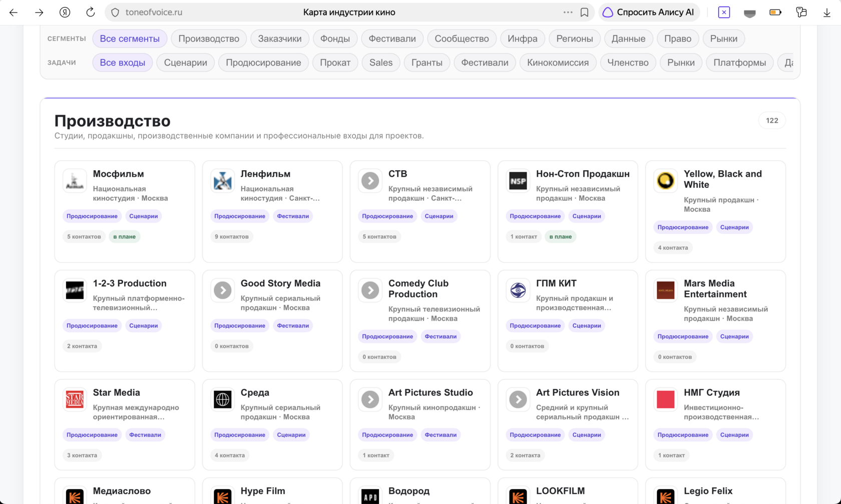Click the 1-2-3 Production logo
The height and width of the screenshot is (504, 841).
(75, 290)
